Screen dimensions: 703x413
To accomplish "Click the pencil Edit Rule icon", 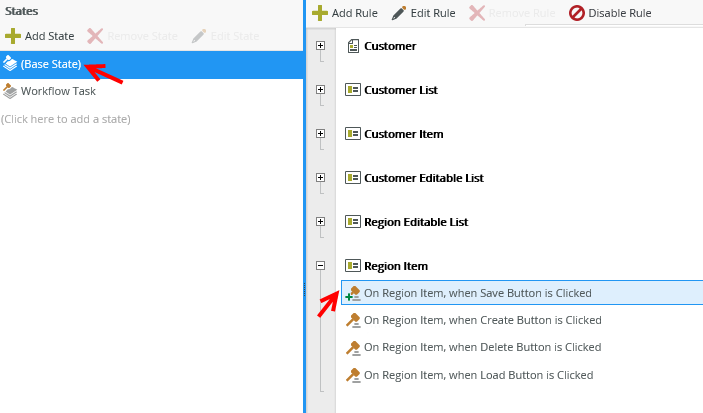I will tap(399, 13).
